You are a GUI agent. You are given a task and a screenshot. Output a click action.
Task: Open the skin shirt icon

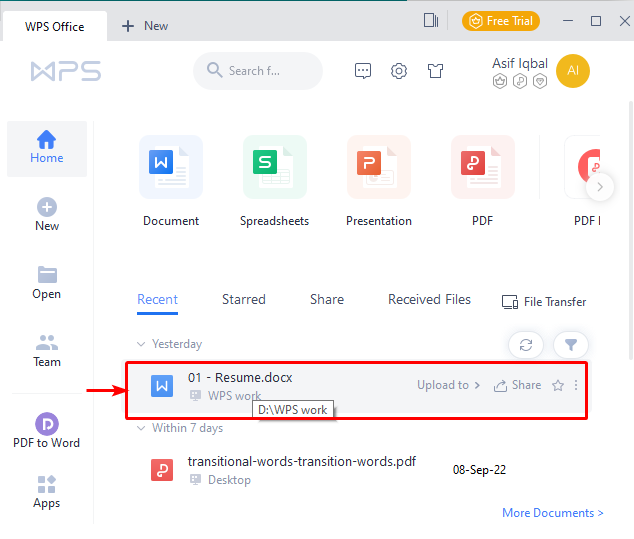click(x=435, y=71)
